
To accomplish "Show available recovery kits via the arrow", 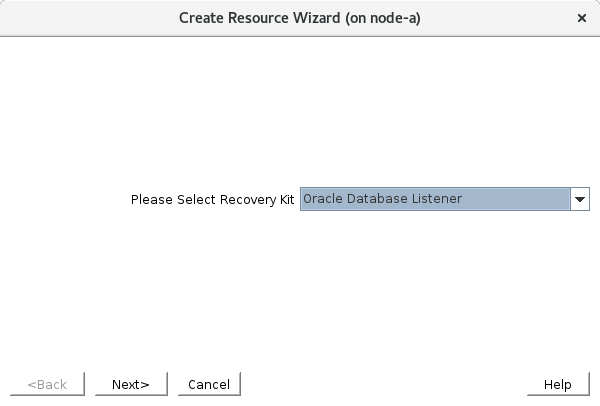I will (x=580, y=199).
